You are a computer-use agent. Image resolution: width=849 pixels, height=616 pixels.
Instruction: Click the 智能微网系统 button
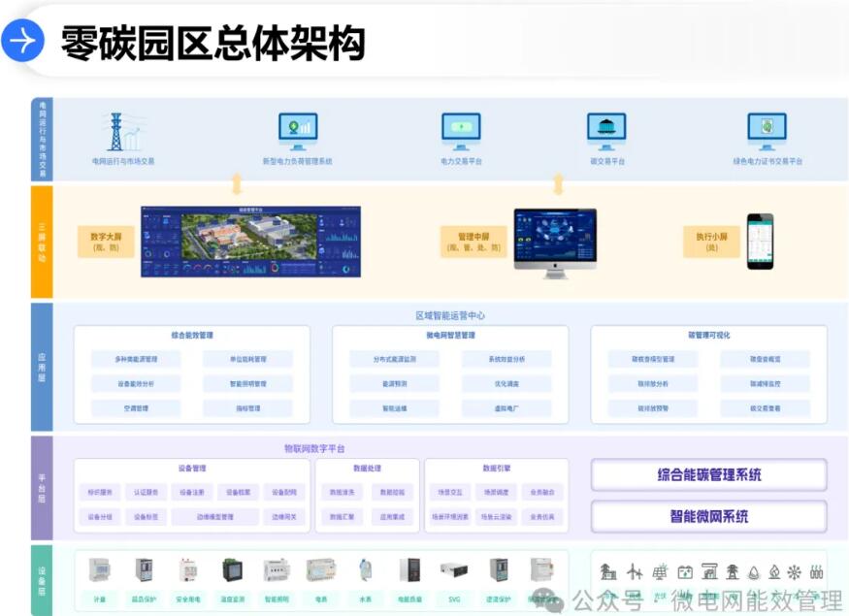pos(709,517)
